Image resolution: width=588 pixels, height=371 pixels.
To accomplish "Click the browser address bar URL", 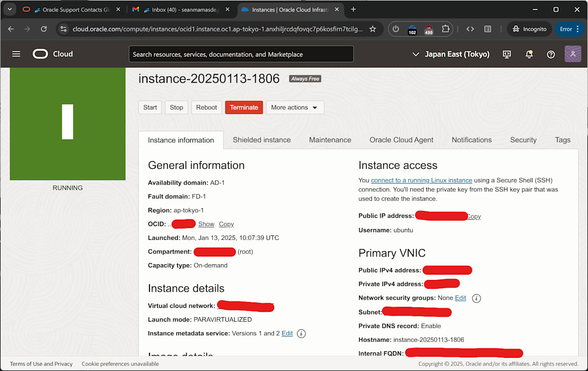I will point(218,29).
